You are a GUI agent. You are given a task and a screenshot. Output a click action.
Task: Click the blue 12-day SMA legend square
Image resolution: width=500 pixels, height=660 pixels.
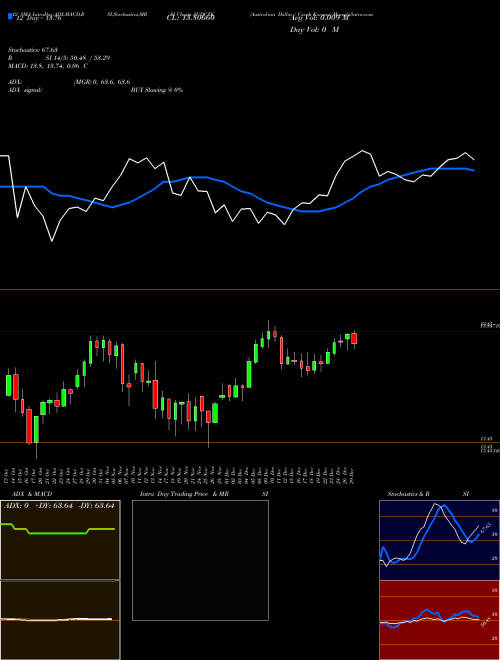pyautogui.click(x=11, y=17)
